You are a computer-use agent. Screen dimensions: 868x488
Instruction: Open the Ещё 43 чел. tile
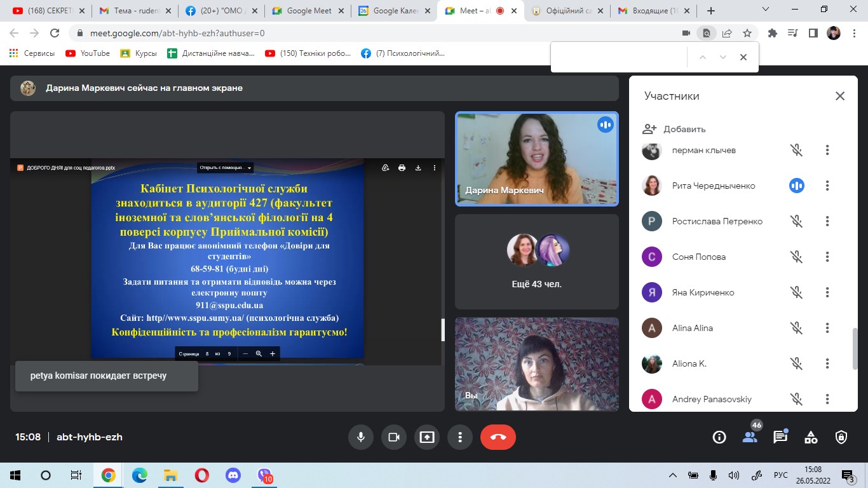(537, 262)
